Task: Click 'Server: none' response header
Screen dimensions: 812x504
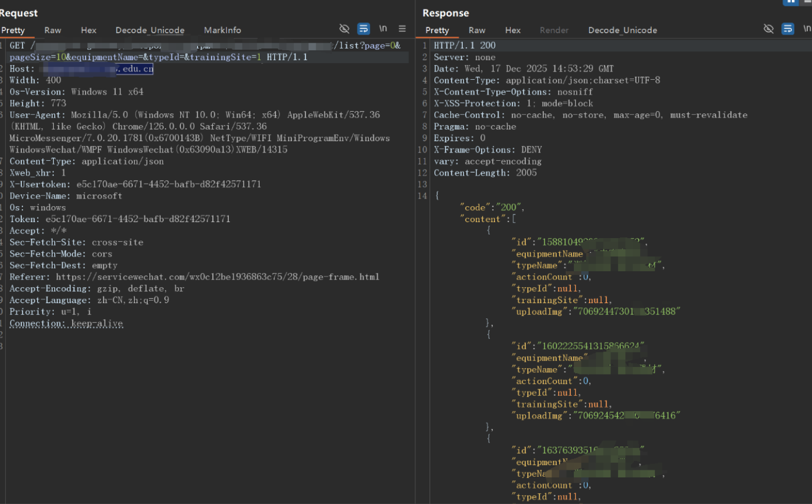Action: click(x=465, y=57)
